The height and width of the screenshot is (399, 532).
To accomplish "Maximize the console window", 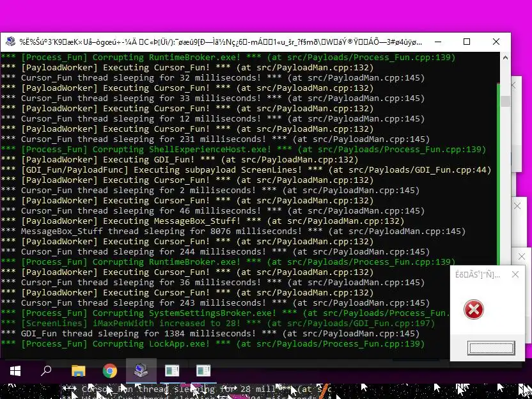I will (467, 42).
